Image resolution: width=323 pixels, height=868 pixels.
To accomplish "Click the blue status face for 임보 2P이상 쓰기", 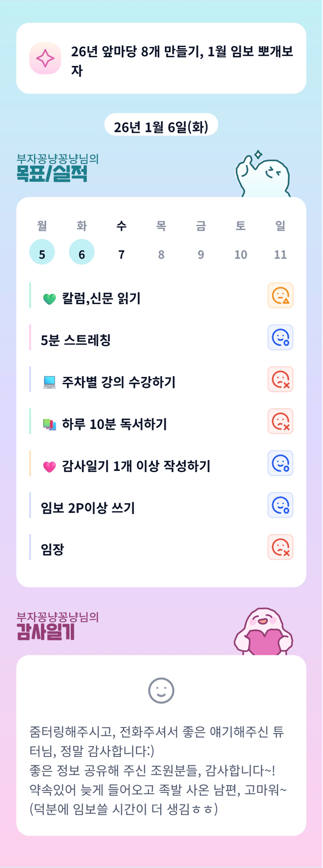I will point(280,505).
